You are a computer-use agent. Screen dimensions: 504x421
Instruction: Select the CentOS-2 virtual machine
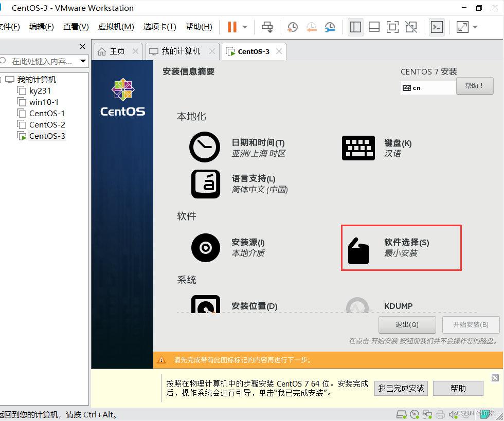click(x=47, y=125)
